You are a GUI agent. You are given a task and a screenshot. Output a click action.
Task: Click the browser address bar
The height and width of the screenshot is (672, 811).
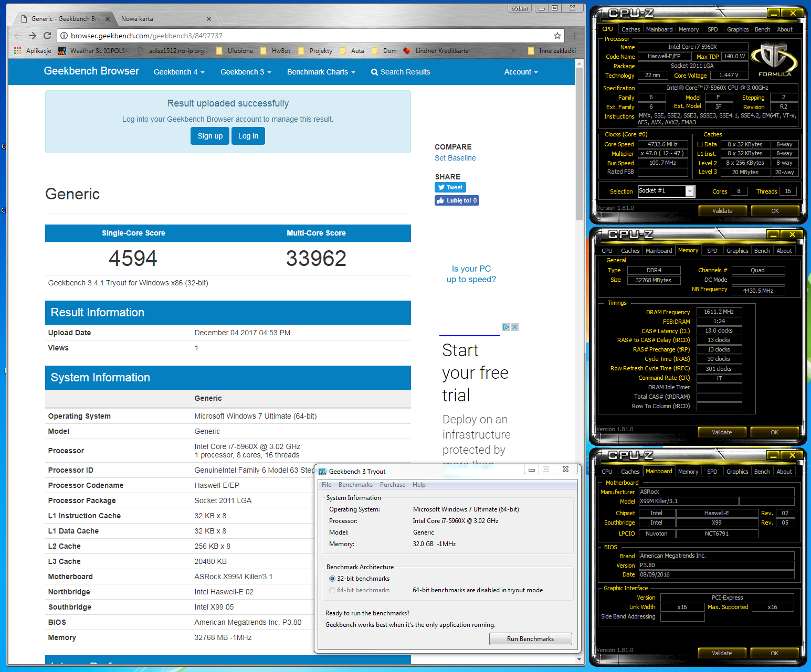[310, 36]
